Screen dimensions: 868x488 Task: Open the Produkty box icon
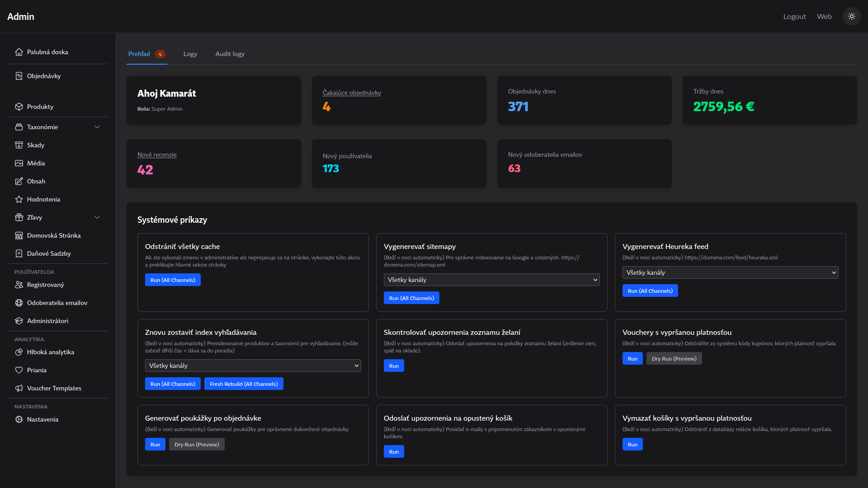coord(19,107)
